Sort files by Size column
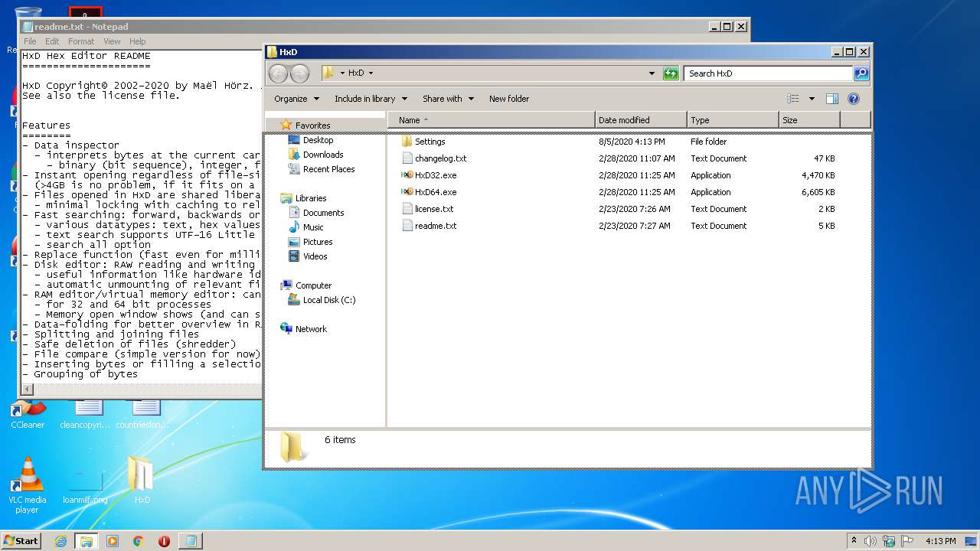The height and width of the screenshot is (551, 980). pos(809,120)
